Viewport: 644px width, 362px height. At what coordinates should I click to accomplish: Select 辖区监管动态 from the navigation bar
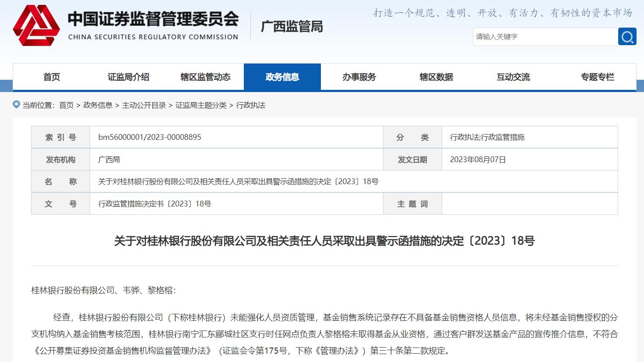click(x=204, y=76)
